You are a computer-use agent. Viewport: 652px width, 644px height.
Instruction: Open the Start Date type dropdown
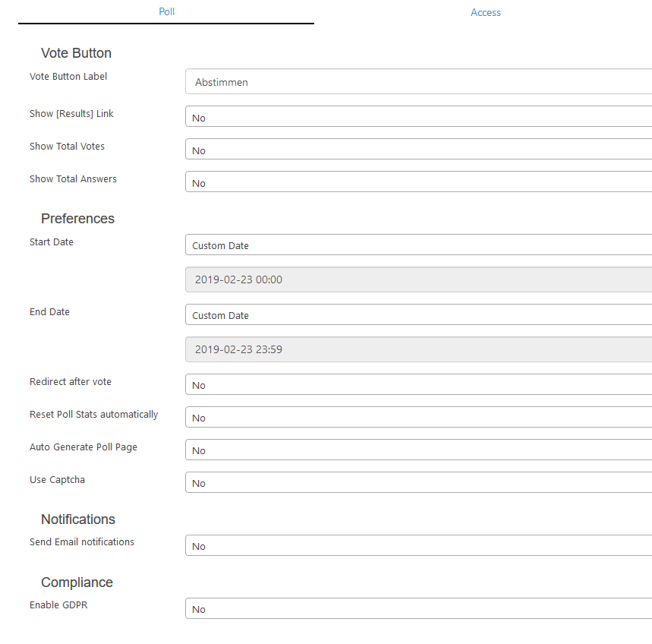[418, 245]
